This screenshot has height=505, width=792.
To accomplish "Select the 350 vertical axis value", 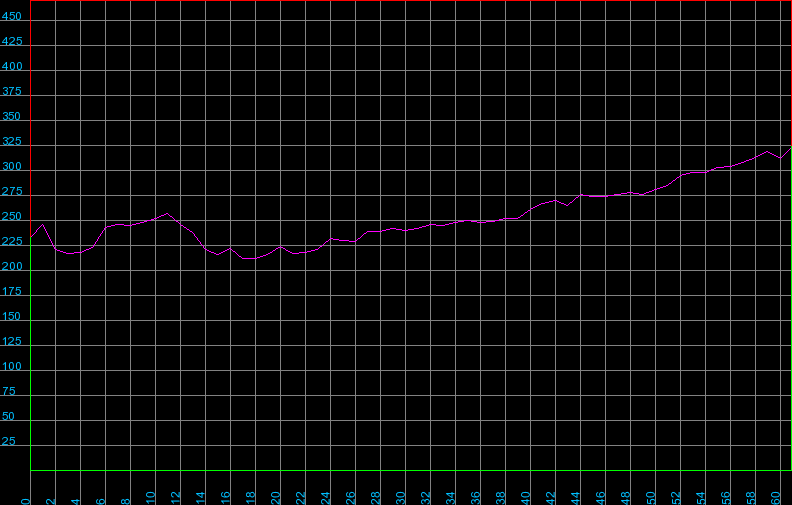I will point(12,116).
